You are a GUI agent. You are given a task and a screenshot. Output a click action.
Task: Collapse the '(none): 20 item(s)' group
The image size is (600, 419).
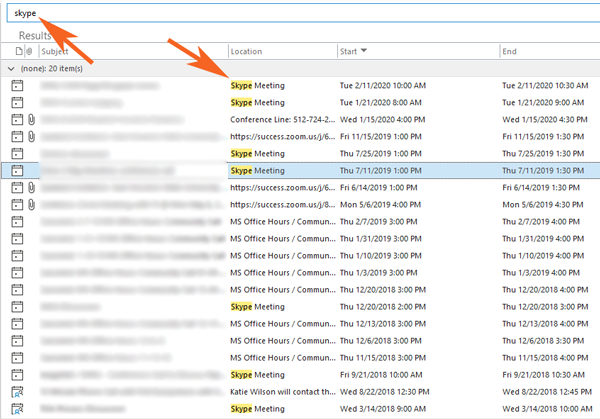(x=11, y=69)
